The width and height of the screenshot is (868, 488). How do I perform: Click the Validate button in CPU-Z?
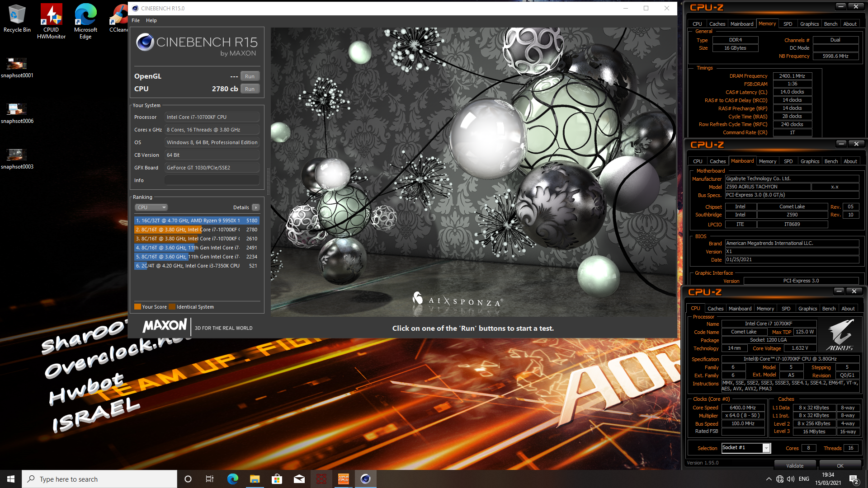pos(795,465)
